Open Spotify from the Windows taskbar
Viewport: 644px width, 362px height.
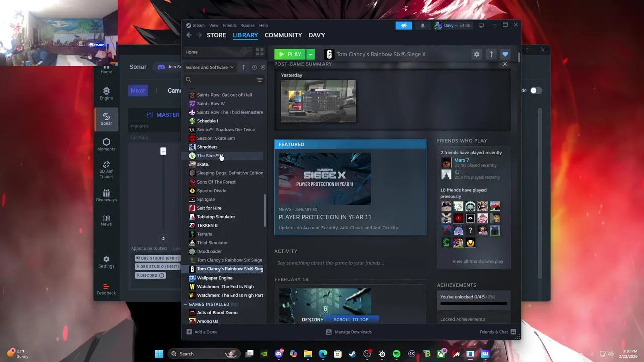click(396, 354)
